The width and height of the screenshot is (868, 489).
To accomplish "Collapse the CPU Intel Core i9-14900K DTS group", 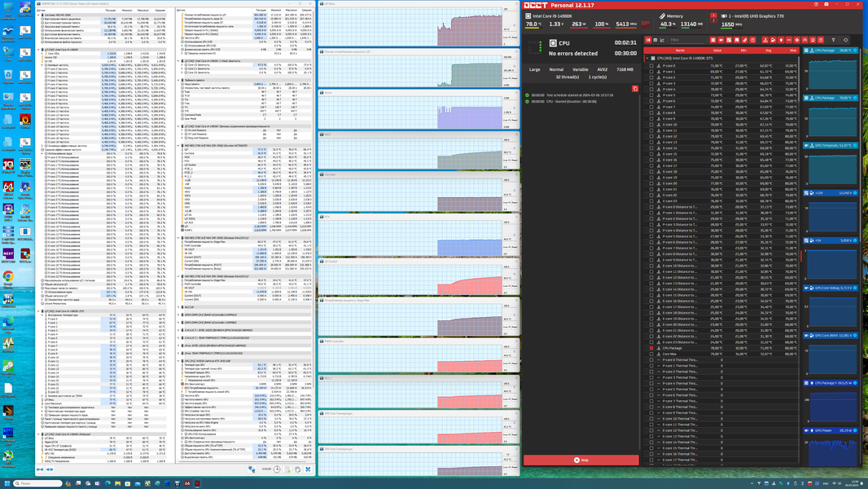I will 647,58.
